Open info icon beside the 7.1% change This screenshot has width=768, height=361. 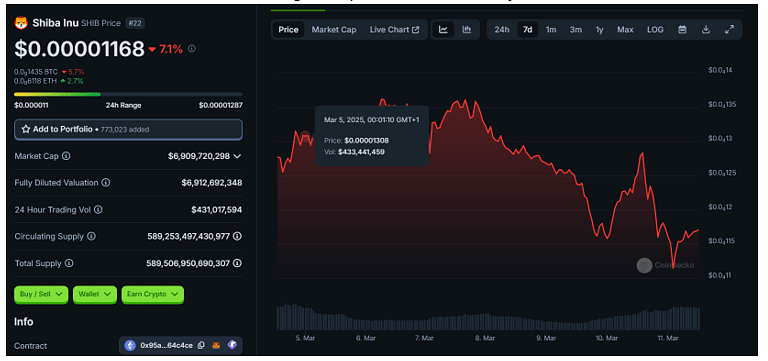[192, 49]
